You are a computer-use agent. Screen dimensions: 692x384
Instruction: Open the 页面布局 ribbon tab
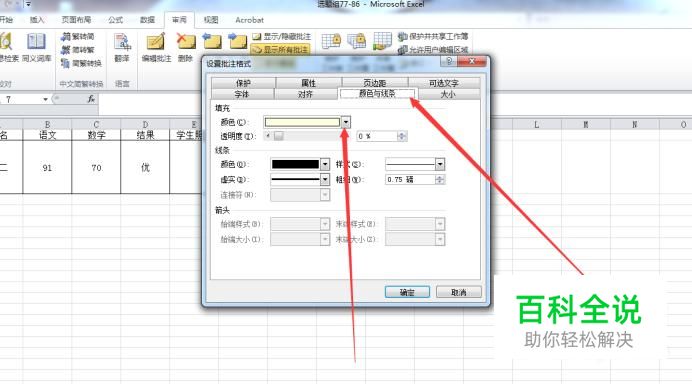pos(76,20)
